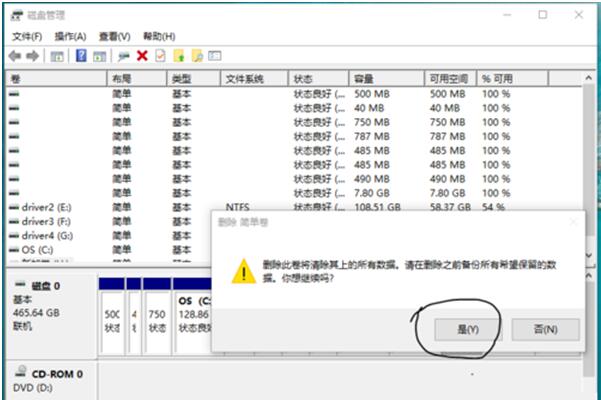Click the volume list scrollbar down arrow
Viewport: 601px width, 400px height.
pos(589,255)
